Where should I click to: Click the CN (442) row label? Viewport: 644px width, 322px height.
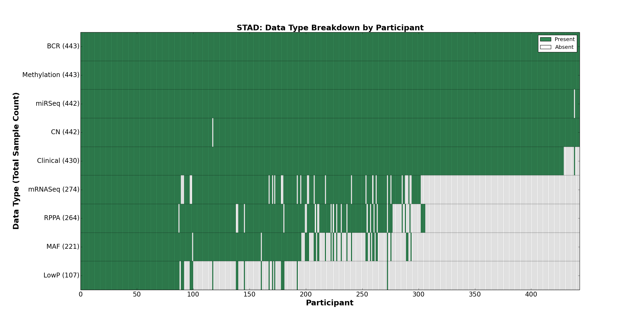(65, 132)
